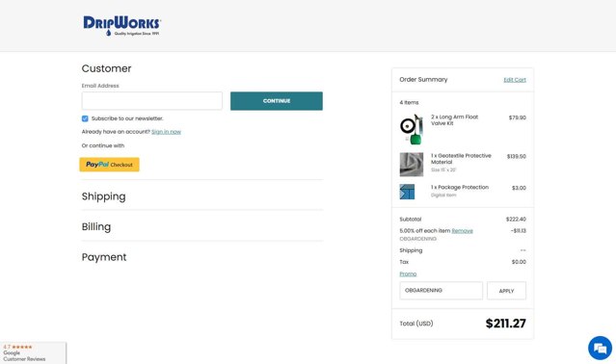Click the $79.90 price
The width and height of the screenshot is (616, 364).
point(518,117)
